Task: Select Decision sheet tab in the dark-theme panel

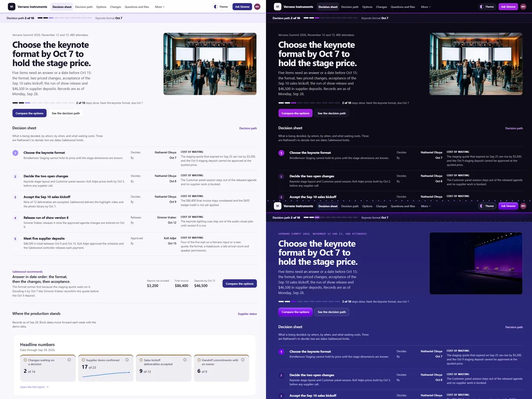Action: pos(328,7)
